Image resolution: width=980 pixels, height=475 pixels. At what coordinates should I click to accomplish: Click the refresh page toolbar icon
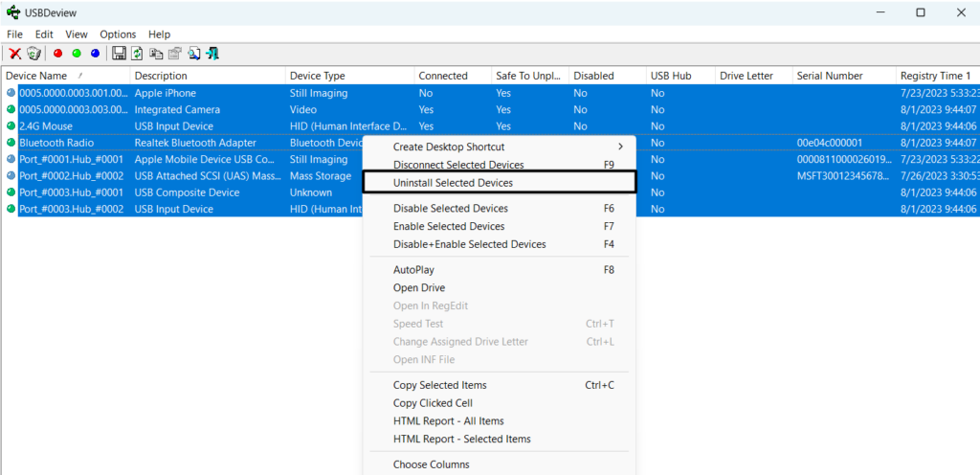click(x=138, y=54)
